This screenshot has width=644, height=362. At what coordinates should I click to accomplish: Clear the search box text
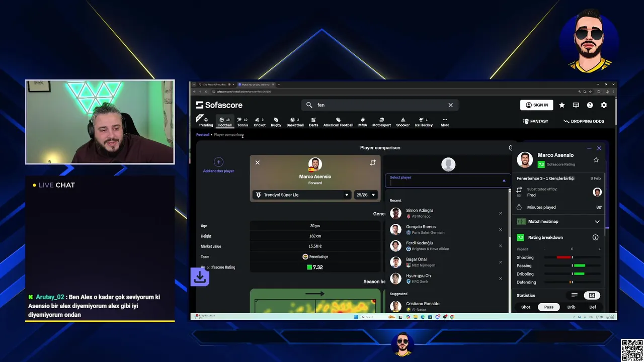tap(450, 105)
